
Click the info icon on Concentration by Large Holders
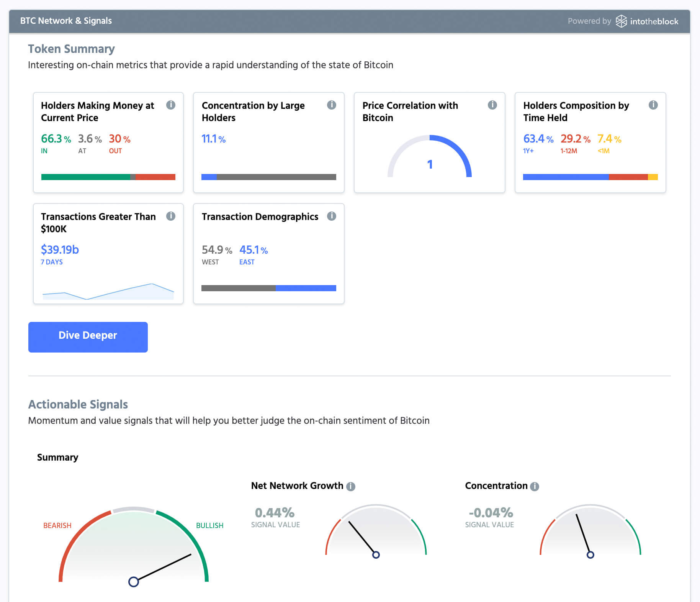332,105
